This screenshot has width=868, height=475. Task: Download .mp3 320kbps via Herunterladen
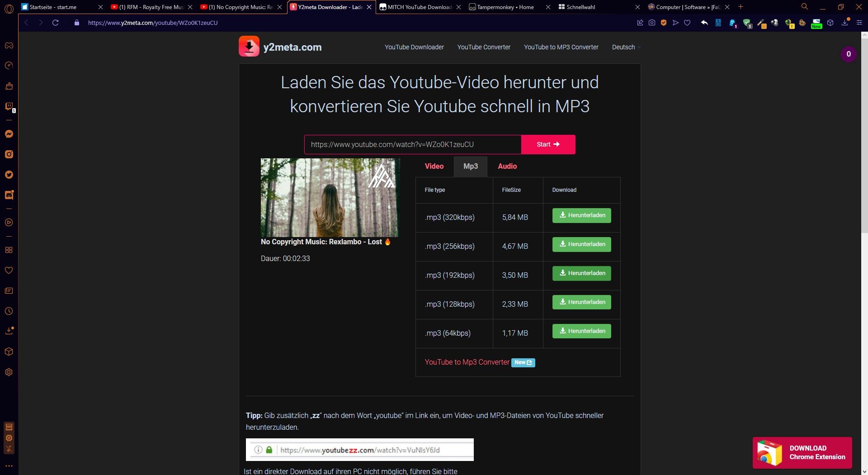coord(582,215)
